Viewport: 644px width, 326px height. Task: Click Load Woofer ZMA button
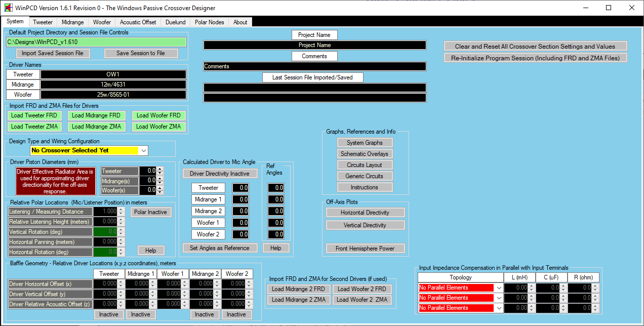pos(158,127)
